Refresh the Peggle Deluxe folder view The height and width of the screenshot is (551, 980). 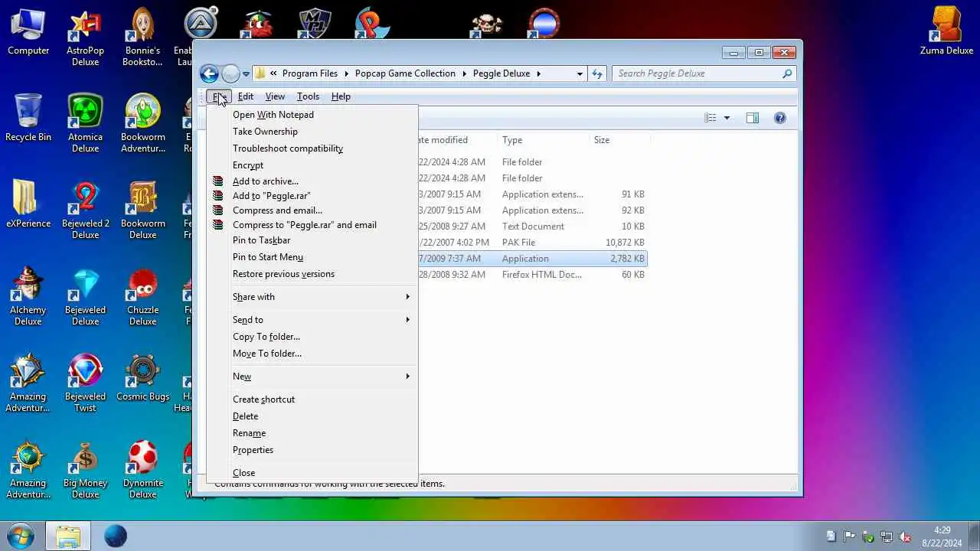[597, 73]
